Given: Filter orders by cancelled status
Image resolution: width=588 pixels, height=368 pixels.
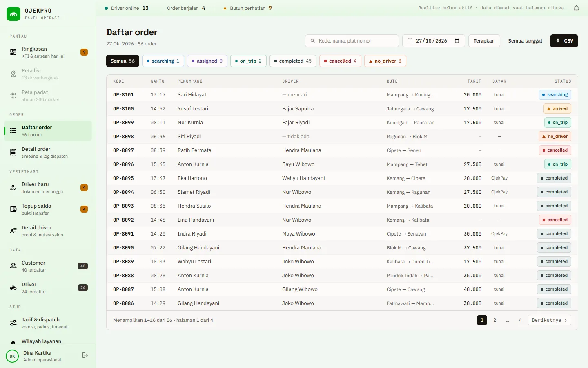Looking at the screenshot, I should [x=340, y=61].
